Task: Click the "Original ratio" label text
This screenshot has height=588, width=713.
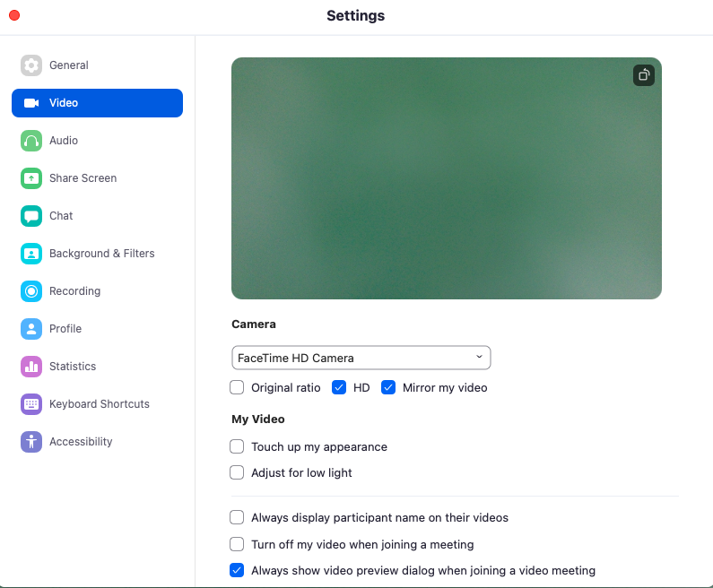Action: (x=285, y=388)
